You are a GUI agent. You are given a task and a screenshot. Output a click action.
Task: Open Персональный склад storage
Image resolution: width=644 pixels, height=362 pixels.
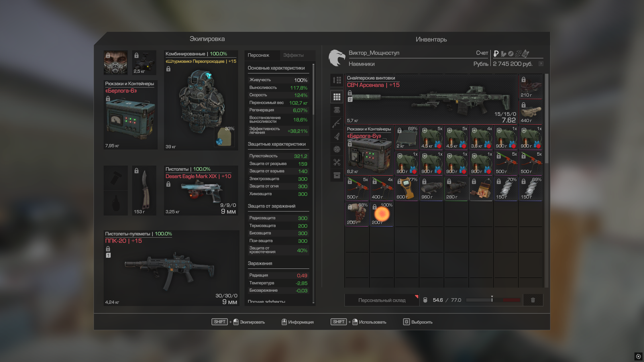point(382,300)
